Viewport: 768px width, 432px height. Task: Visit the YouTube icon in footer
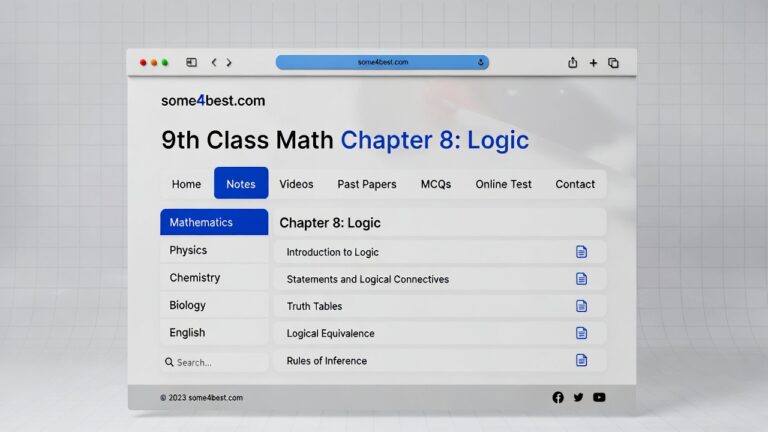point(599,397)
